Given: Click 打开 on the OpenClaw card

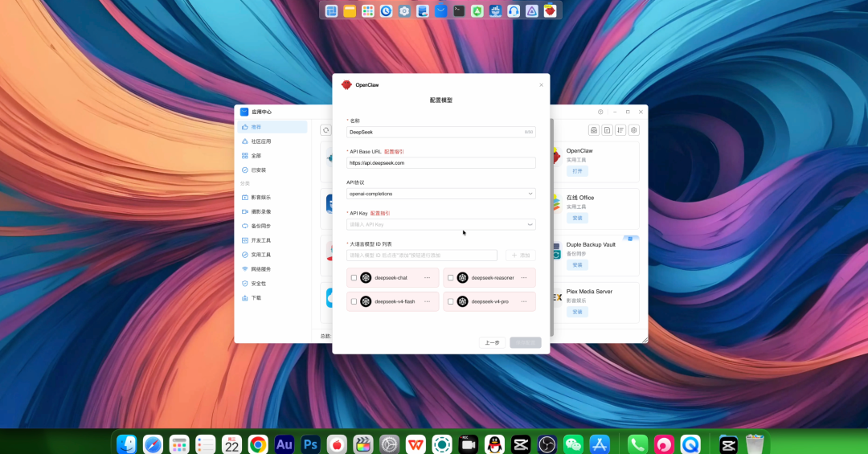Looking at the screenshot, I should (x=577, y=171).
